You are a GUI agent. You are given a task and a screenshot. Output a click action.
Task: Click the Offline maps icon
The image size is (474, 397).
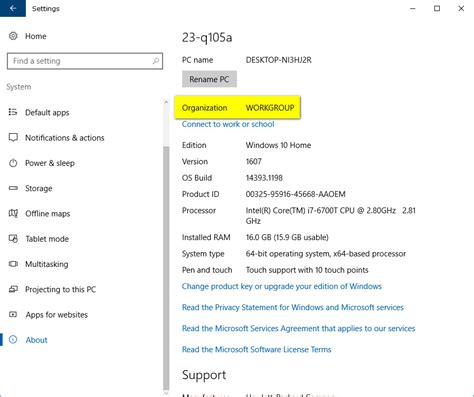(x=13, y=213)
